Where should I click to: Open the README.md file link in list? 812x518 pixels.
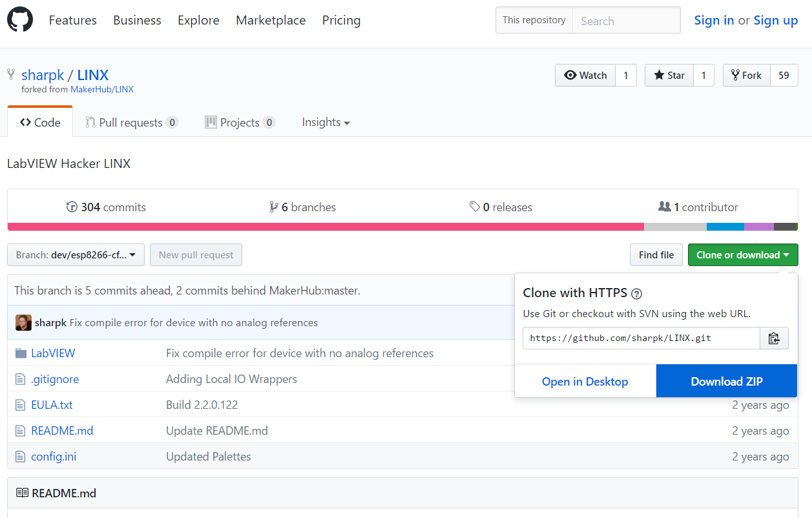coord(62,431)
